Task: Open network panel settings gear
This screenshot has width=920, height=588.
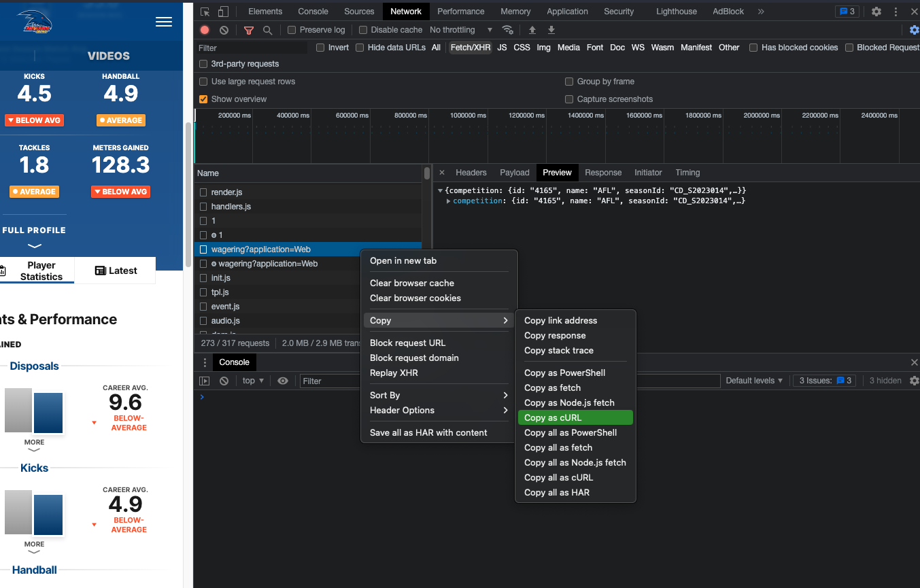Action: pos(915,30)
